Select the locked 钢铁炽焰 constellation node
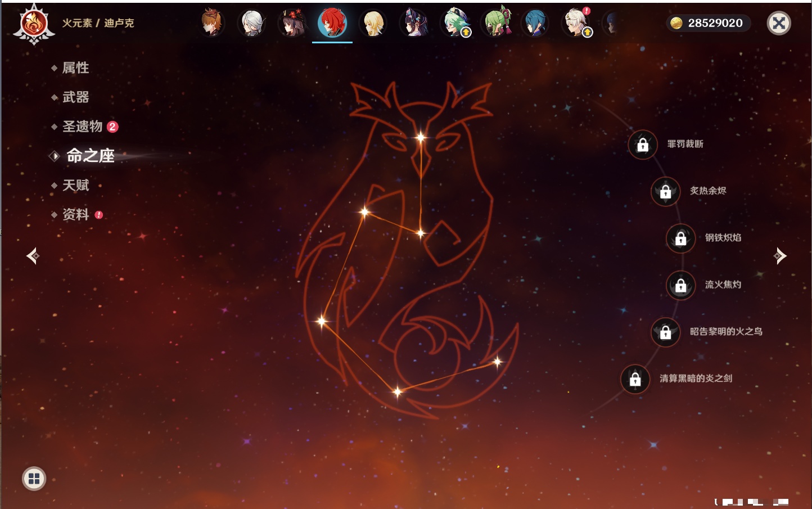Viewport: 812px width, 509px height. 680,238
